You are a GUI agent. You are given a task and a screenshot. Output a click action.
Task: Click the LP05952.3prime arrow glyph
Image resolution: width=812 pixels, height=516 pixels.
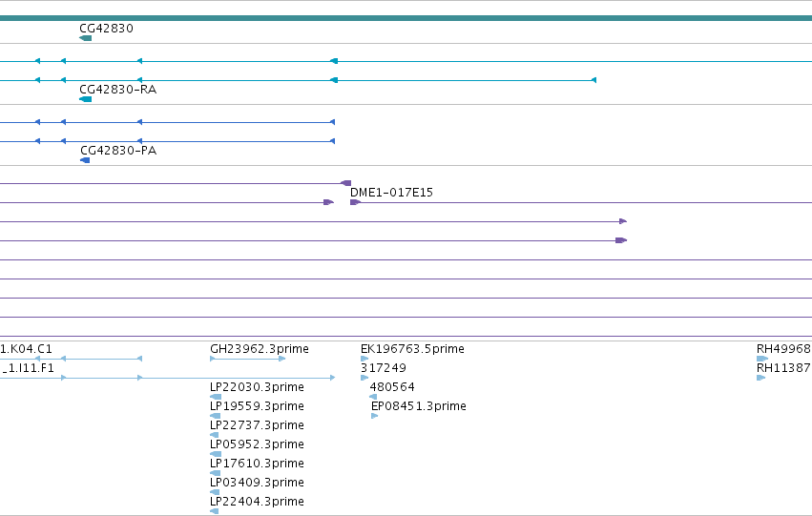pos(216,454)
